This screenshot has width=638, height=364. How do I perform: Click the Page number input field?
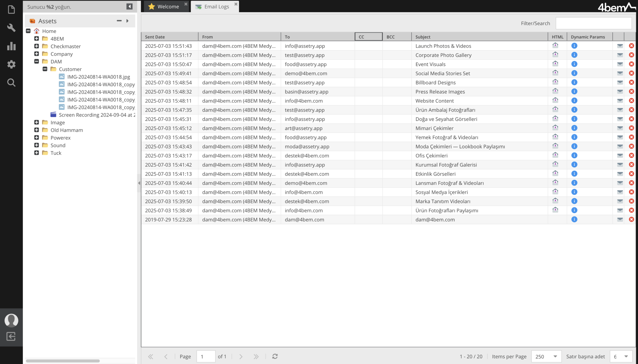point(206,356)
